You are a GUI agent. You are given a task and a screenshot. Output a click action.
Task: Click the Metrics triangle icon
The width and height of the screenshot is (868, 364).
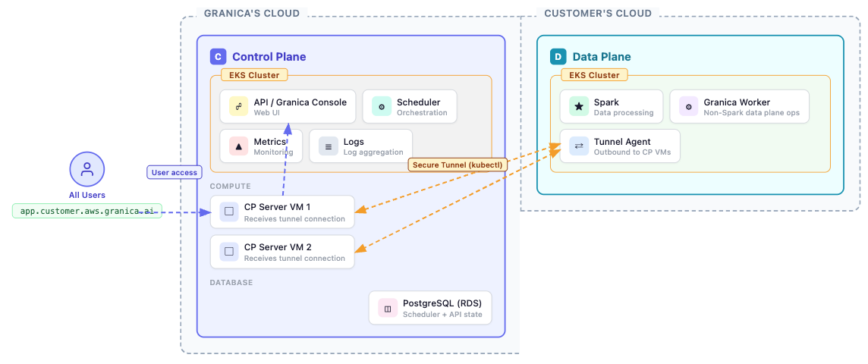coord(238,146)
